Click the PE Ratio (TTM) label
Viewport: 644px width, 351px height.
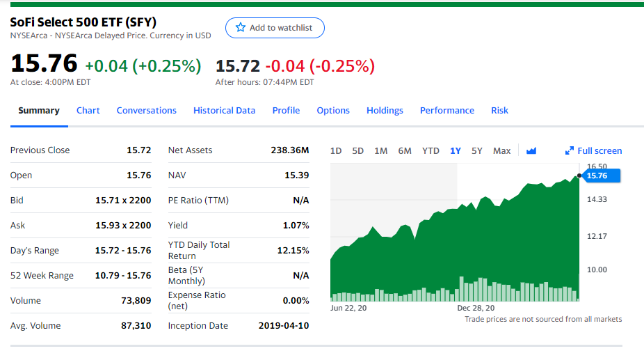coord(198,201)
